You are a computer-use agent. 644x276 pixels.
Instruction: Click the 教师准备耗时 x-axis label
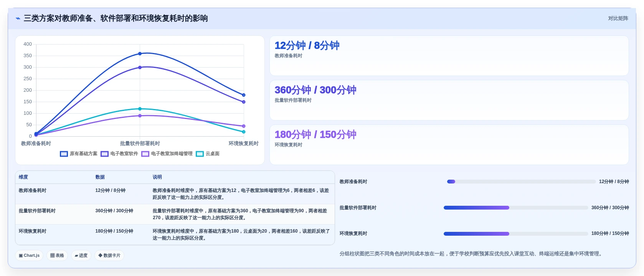pyautogui.click(x=36, y=144)
